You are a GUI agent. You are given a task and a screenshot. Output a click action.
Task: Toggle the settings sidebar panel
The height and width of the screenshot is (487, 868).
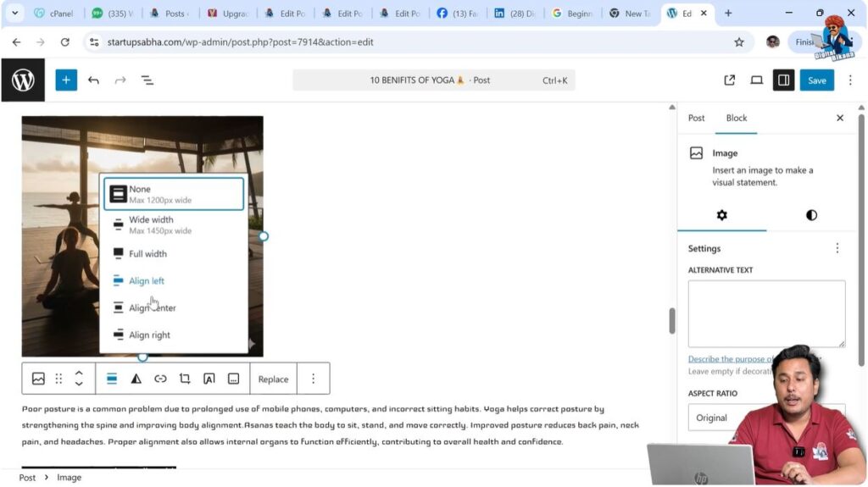(784, 80)
